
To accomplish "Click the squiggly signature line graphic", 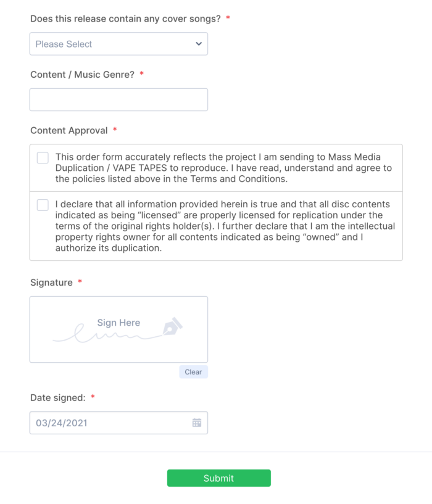I will click(105, 336).
